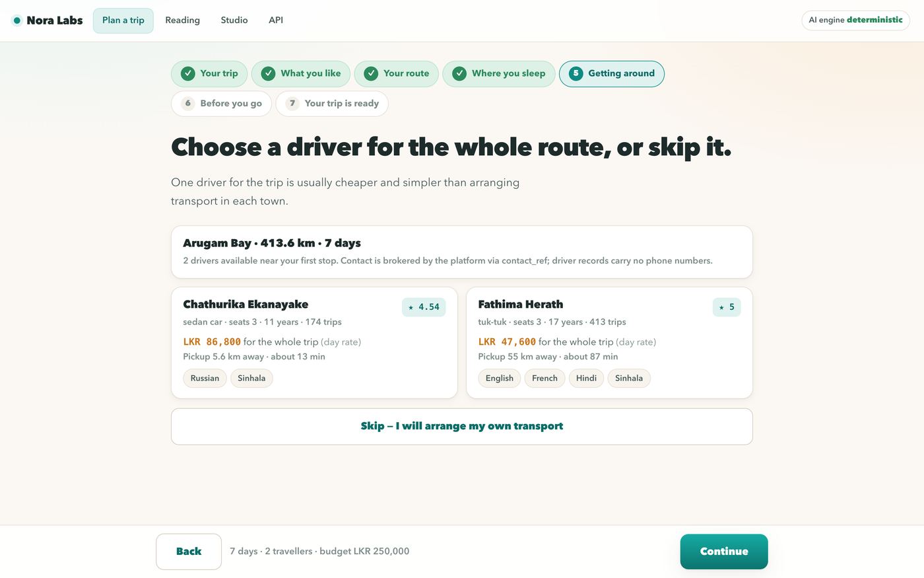Image resolution: width=924 pixels, height=578 pixels.
Task: Click the checkmark icon on What you like step
Action: tap(268, 73)
